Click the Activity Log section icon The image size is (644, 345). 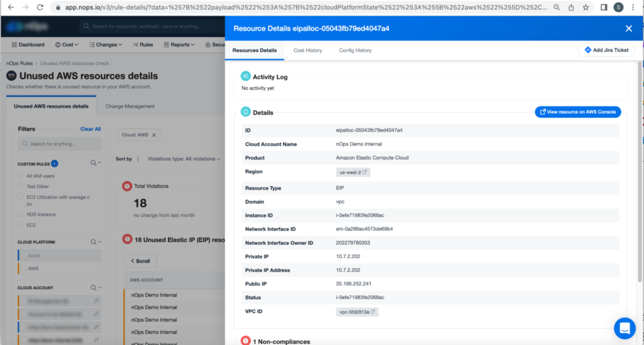[x=246, y=76]
